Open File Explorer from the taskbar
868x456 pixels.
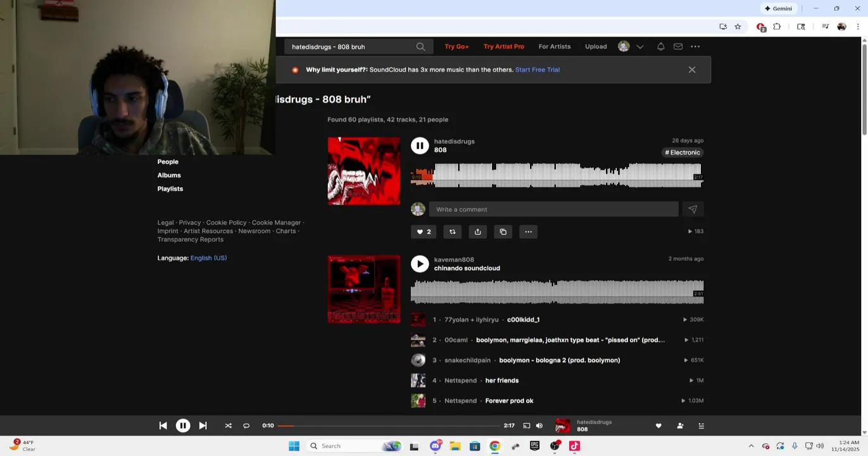[455, 446]
